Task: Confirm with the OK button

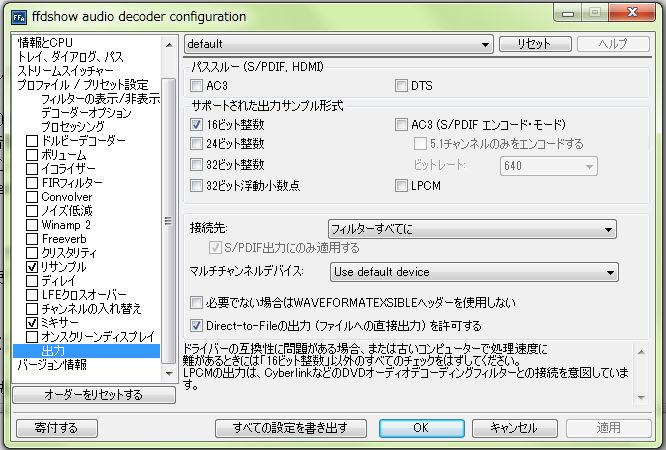Action: click(x=421, y=428)
